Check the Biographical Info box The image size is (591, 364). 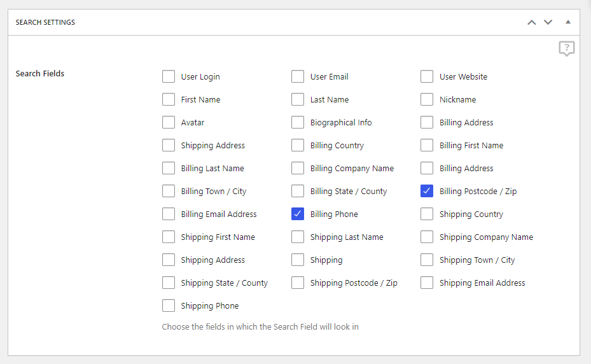[298, 123]
